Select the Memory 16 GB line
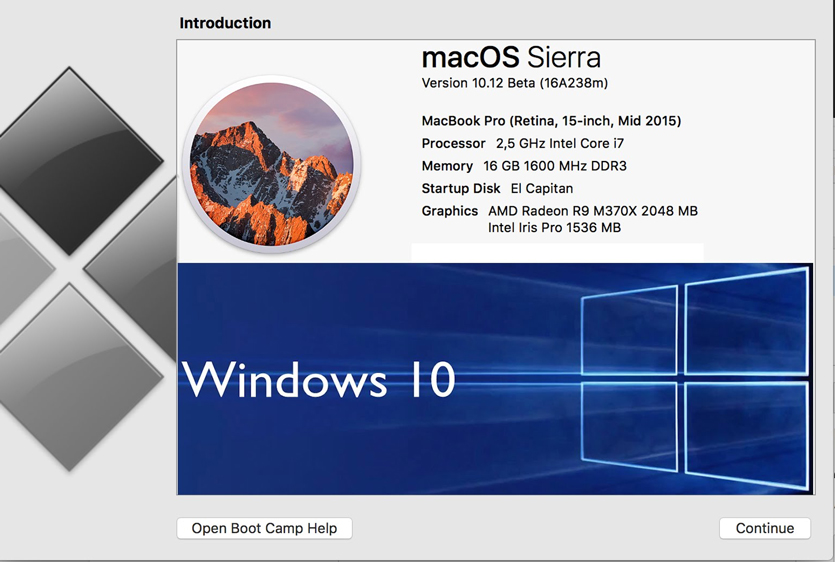The image size is (835, 562). click(524, 166)
